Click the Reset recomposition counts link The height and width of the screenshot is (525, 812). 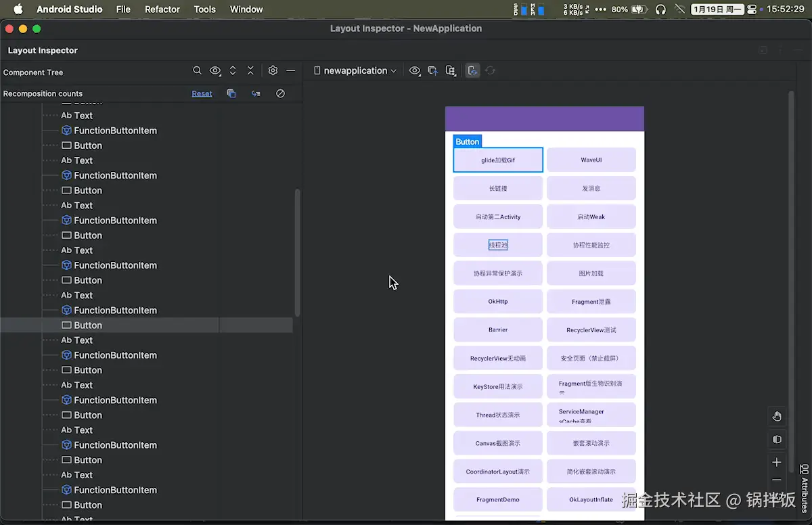[202, 93]
